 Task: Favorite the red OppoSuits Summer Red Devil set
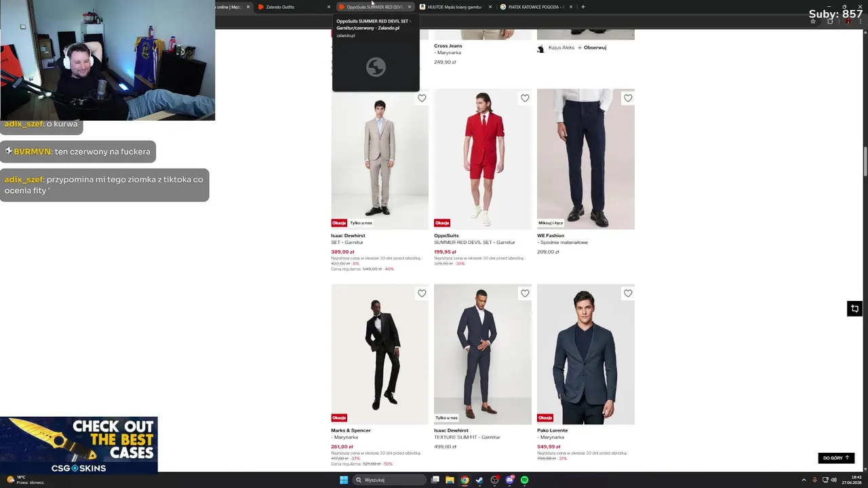525,98
